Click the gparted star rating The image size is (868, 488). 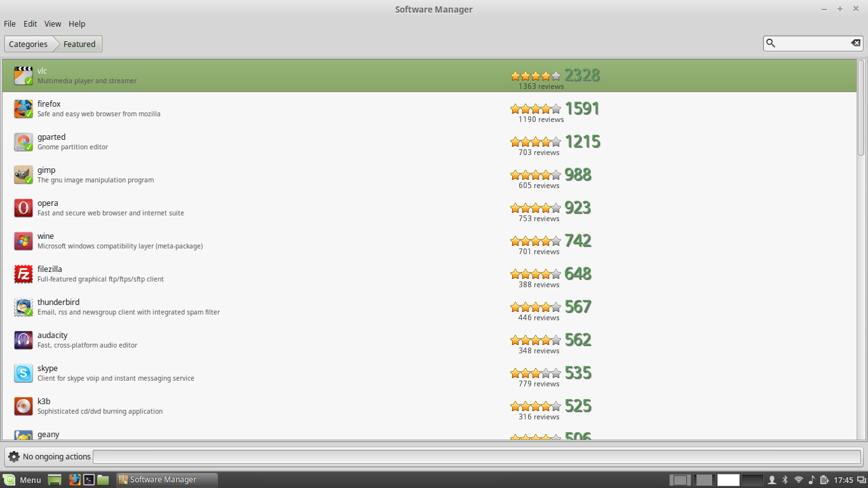pyautogui.click(x=536, y=142)
